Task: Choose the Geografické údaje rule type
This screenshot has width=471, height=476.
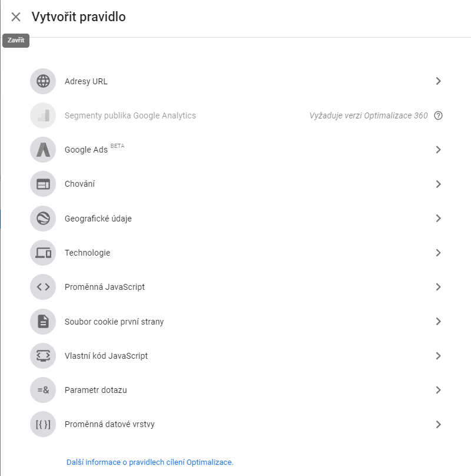Action: pyautogui.click(x=235, y=219)
